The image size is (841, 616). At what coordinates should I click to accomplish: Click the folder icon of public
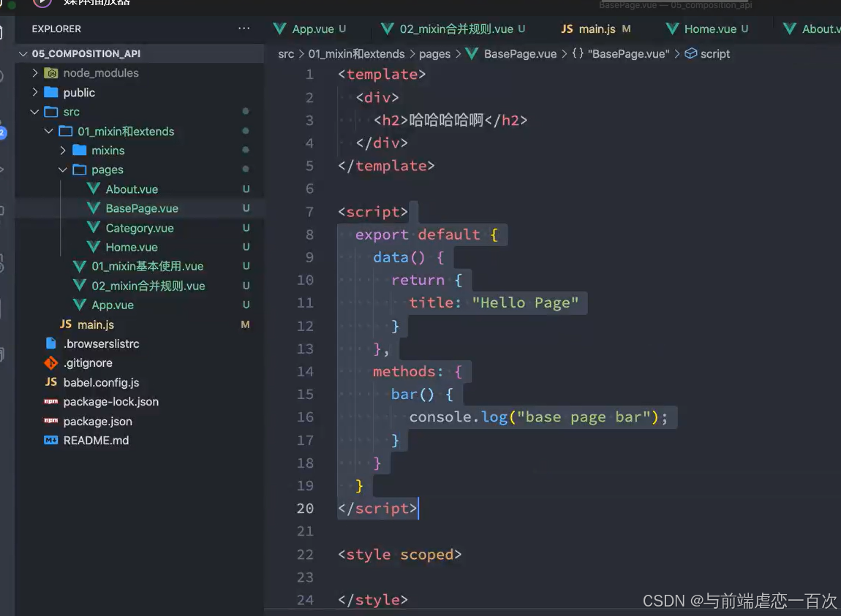[x=51, y=92]
